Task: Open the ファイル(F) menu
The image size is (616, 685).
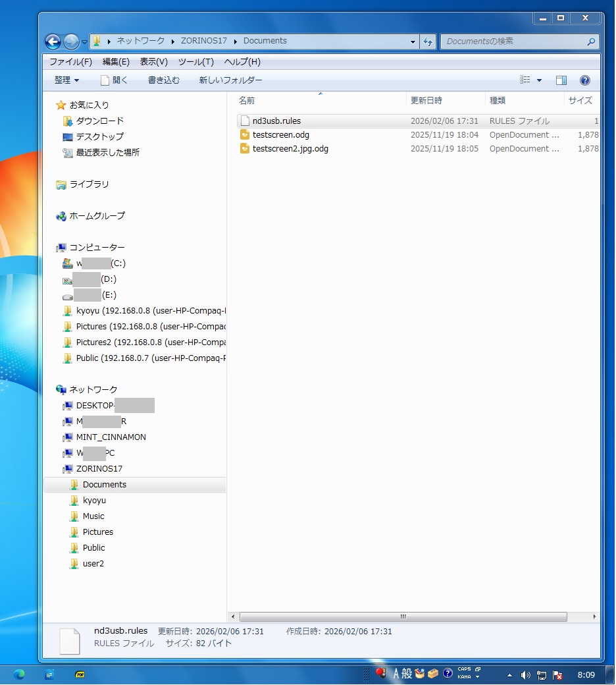Action: coord(70,62)
